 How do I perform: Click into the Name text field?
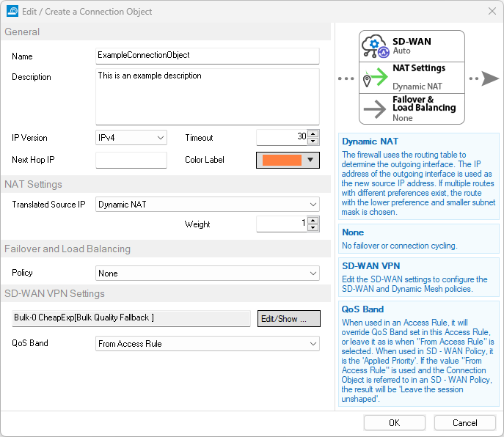(x=208, y=56)
